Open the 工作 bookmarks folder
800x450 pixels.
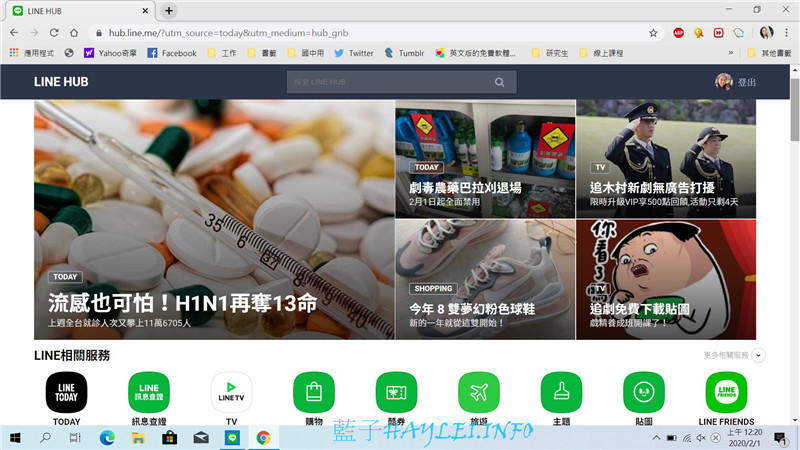click(222, 53)
